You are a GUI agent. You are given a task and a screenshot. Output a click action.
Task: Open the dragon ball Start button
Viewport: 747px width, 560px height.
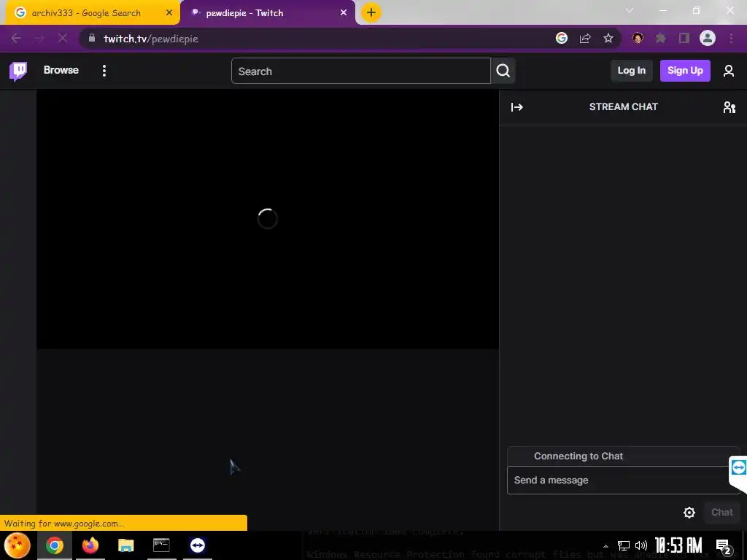(18, 545)
